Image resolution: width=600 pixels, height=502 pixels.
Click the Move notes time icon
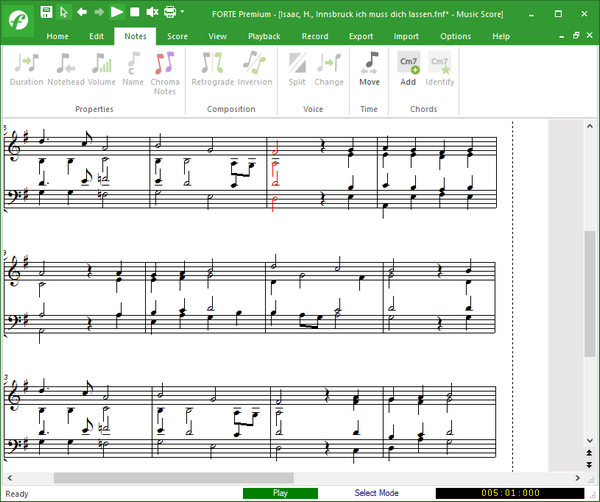coord(369,68)
